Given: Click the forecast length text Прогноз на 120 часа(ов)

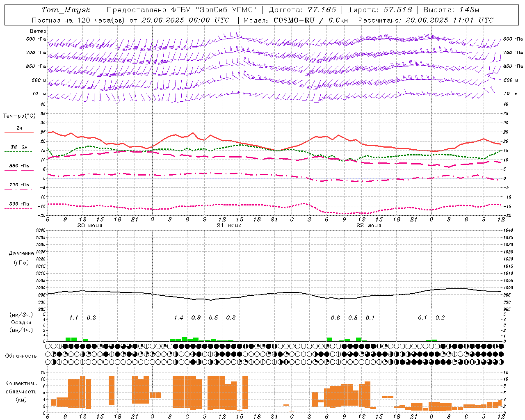Looking at the screenshot, I should (x=79, y=20).
